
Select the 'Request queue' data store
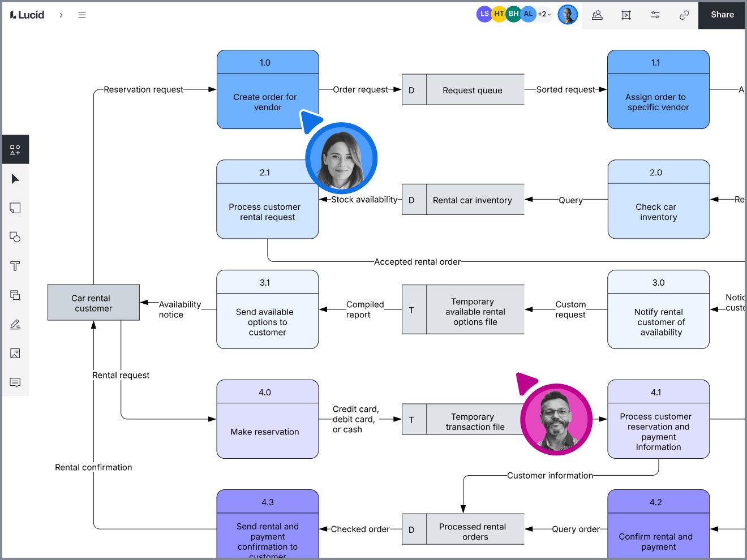pos(463,90)
